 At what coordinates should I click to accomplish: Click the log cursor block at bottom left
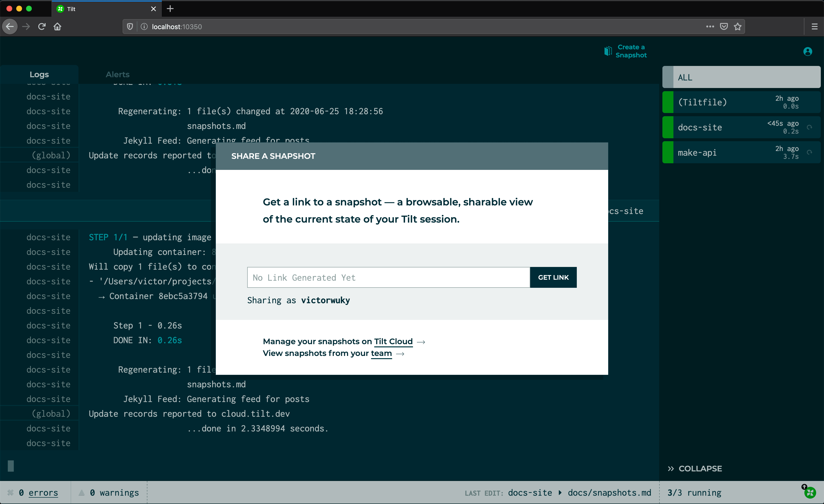click(11, 466)
